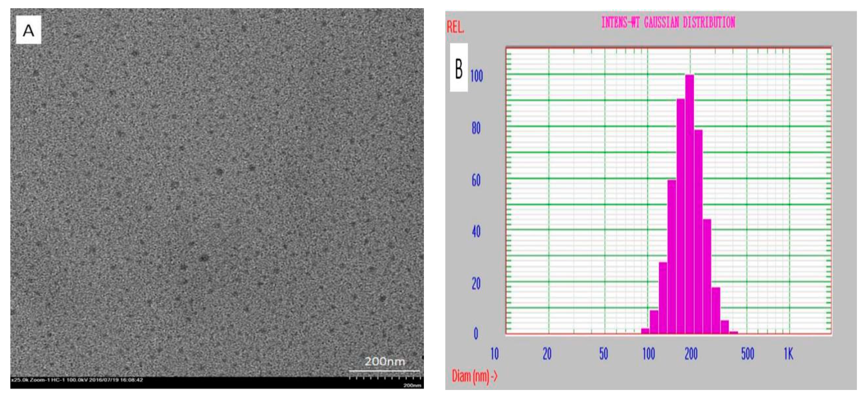
Task: Click the y-axis value 0
Action: (476, 334)
